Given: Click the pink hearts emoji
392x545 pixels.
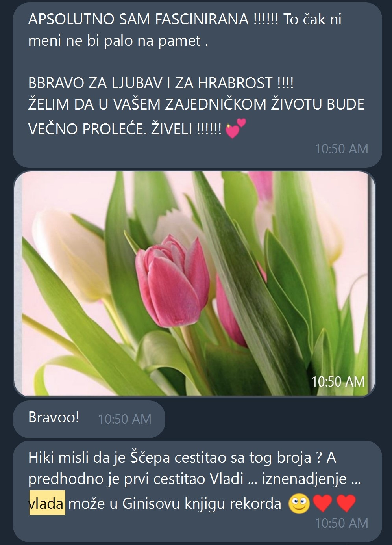Looking at the screenshot, I should 235,128.
